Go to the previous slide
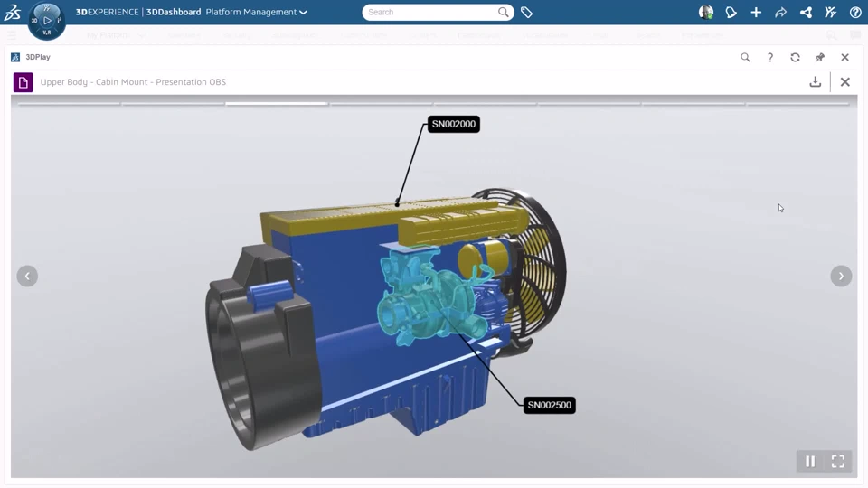Screen dimensions: 868x488 [x=27, y=277]
